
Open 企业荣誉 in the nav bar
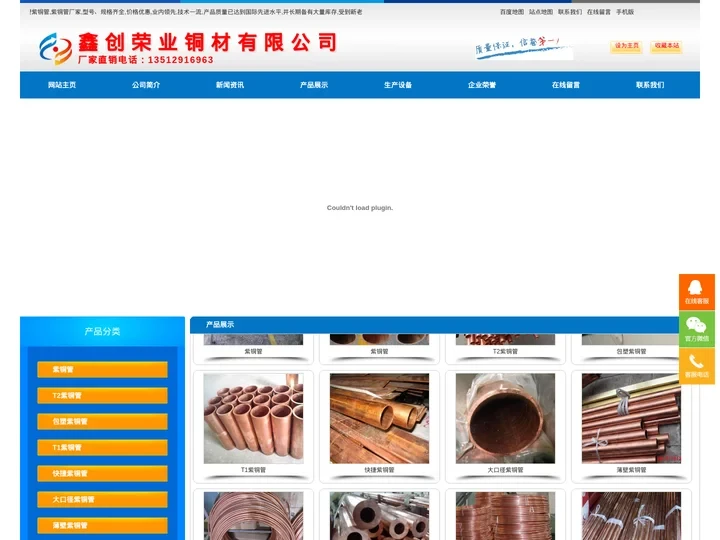click(482, 85)
